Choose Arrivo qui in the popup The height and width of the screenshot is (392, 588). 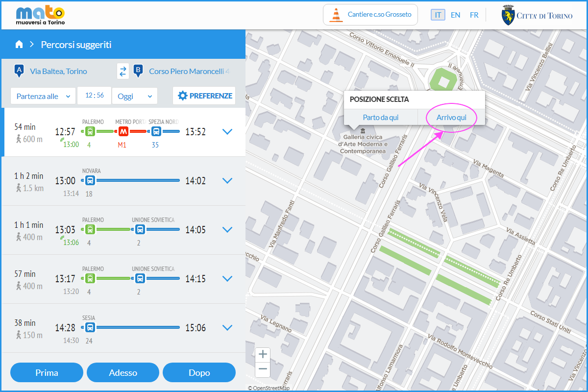pyautogui.click(x=451, y=118)
